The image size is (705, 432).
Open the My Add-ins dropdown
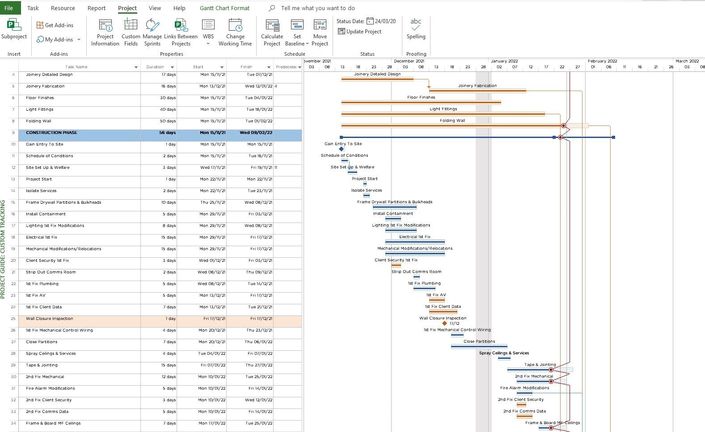pyautogui.click(x=79, y=40)
